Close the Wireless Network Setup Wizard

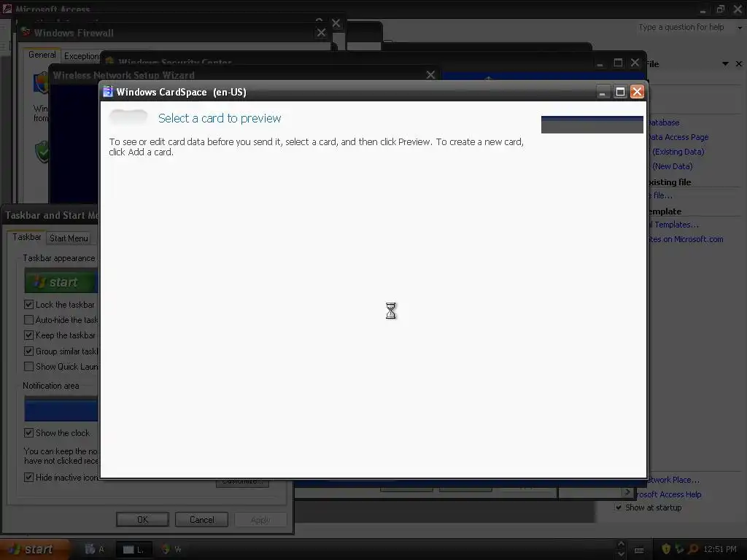coord(430,75)
